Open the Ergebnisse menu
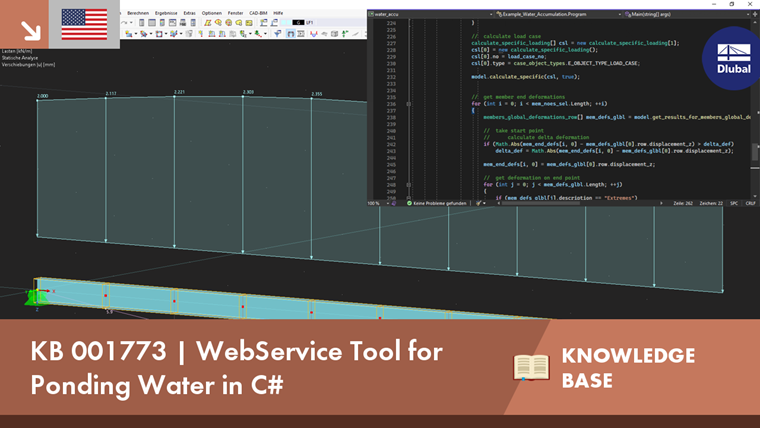Screen dimensions: 760x428 pos(166,13)
